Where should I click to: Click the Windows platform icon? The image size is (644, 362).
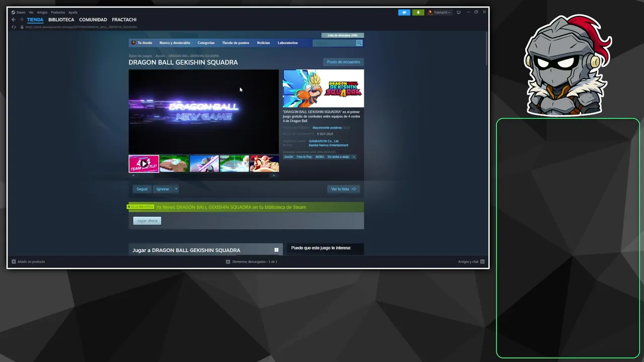click(276, 250)
